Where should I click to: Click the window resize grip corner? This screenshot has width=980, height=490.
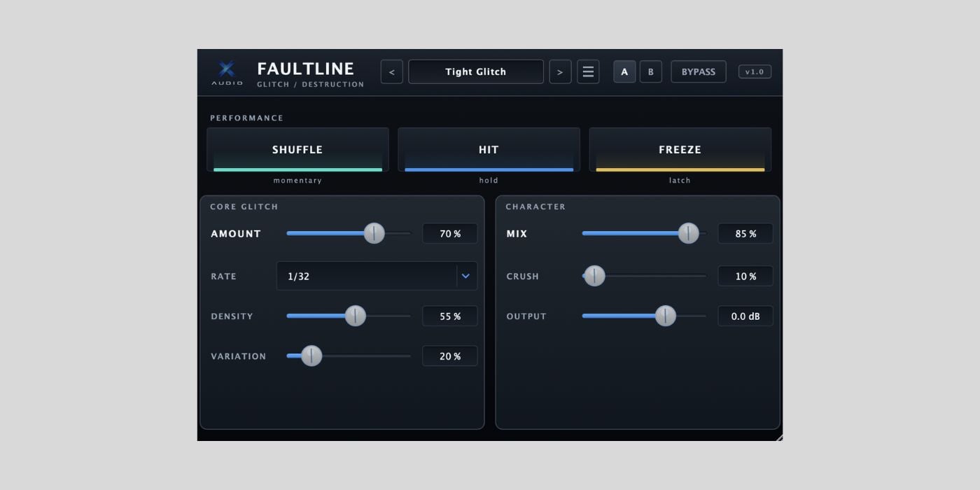pyautogui.click(x=779, y=437)
